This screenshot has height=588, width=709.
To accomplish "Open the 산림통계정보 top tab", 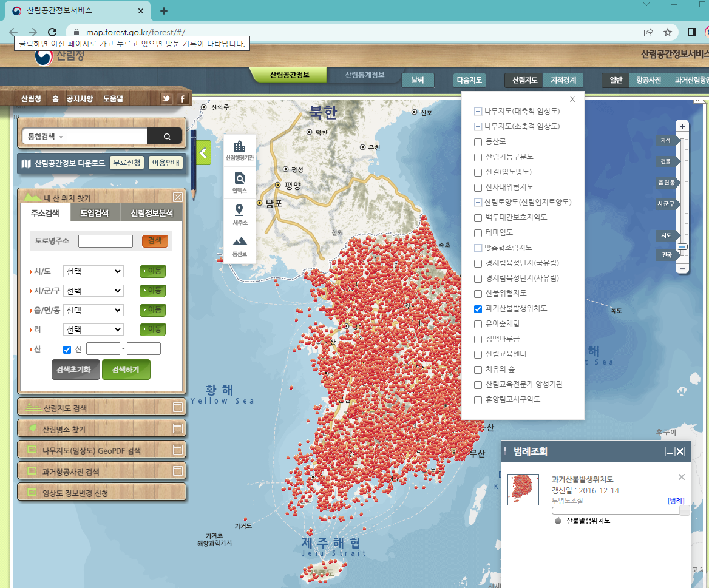I will (x=364, y=75).
